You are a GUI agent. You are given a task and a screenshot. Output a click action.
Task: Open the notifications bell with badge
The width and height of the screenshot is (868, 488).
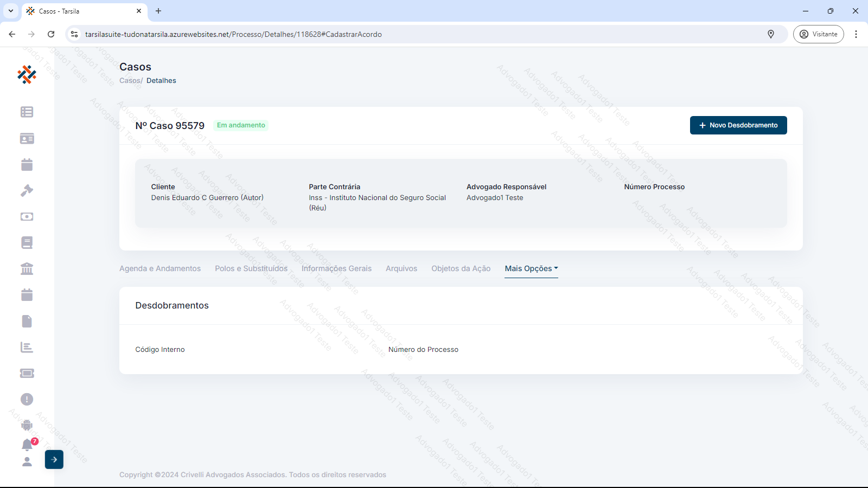coord(27,445)
